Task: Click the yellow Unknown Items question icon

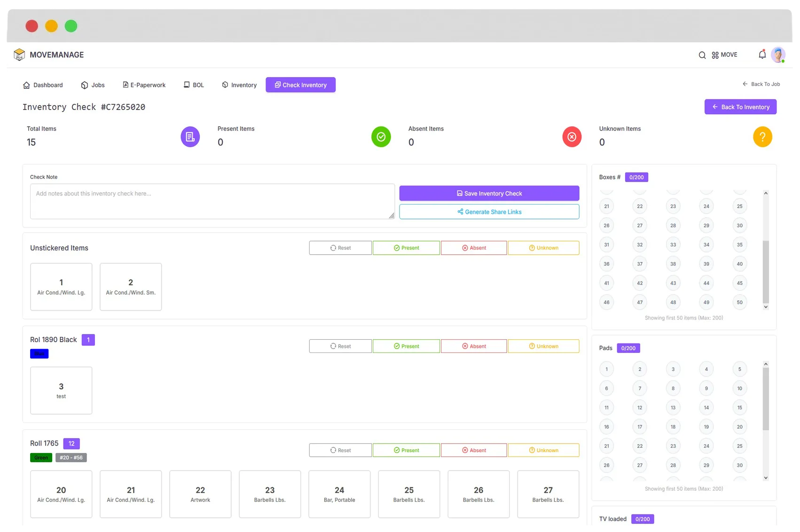Action: 763,137
